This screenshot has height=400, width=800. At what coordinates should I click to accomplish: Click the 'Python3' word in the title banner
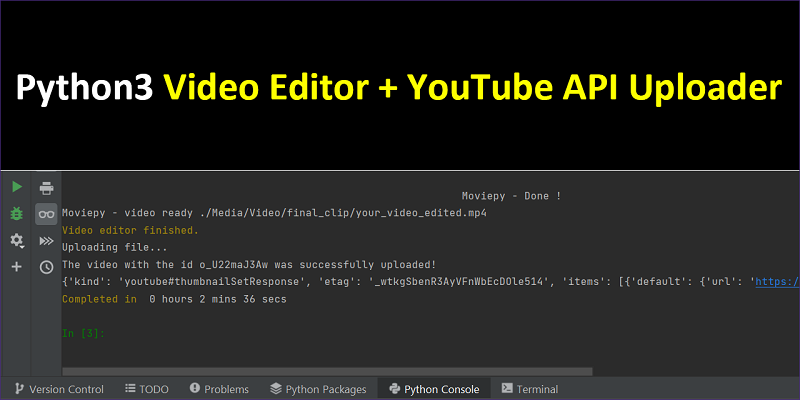pos(84,87)
